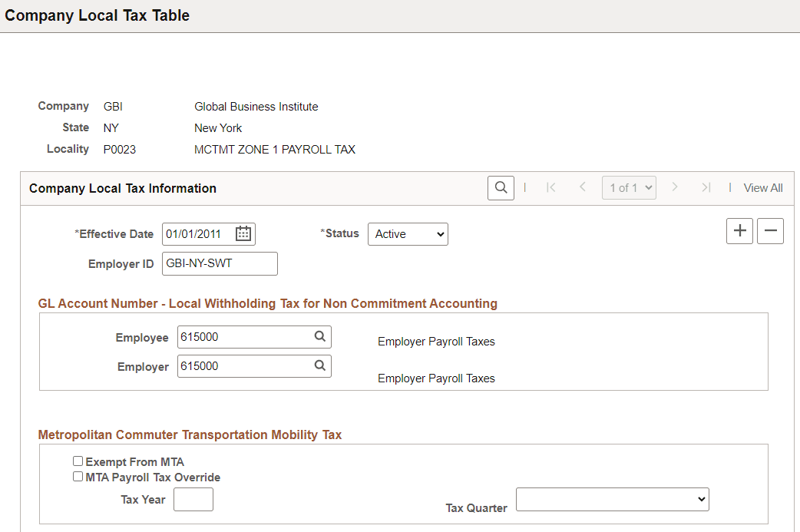This screenshot has height=532, width=800.
Task: Click the View All link
Action: (762, 187)
